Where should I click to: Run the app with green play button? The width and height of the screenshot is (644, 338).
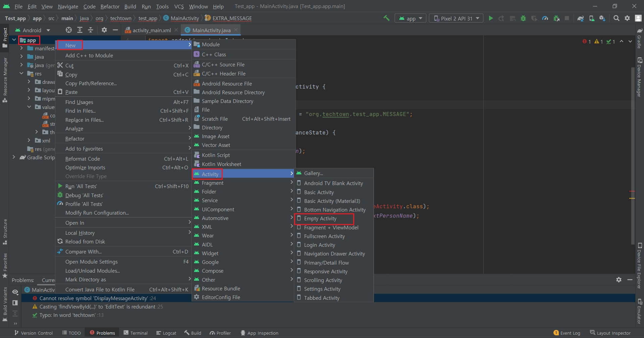491,18
